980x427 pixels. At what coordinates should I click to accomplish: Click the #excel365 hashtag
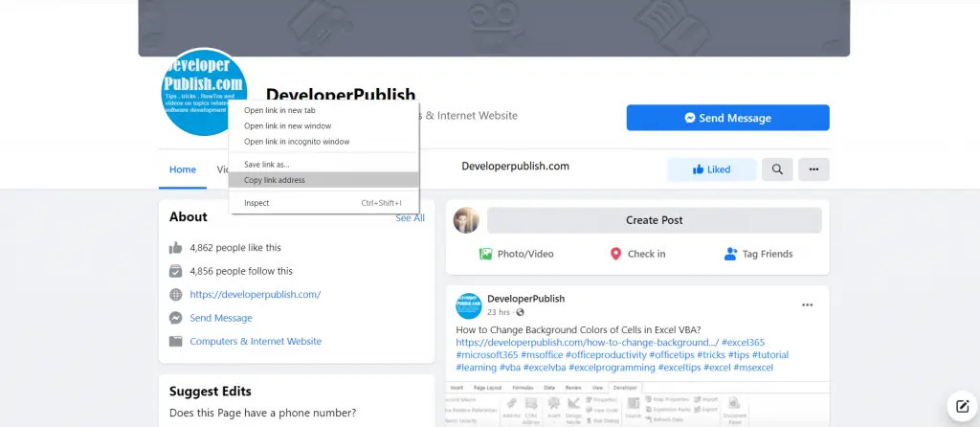743,343
